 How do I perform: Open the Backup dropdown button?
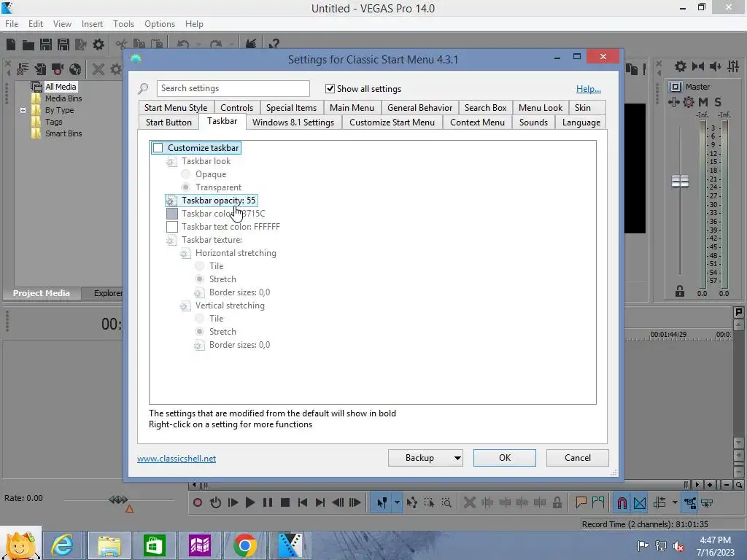pos(425,458)
